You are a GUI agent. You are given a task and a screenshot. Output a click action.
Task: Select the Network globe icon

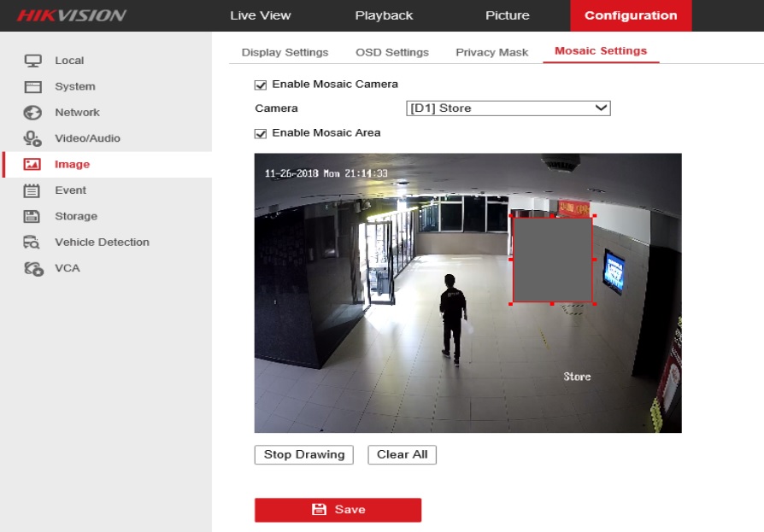pos(32,113)
